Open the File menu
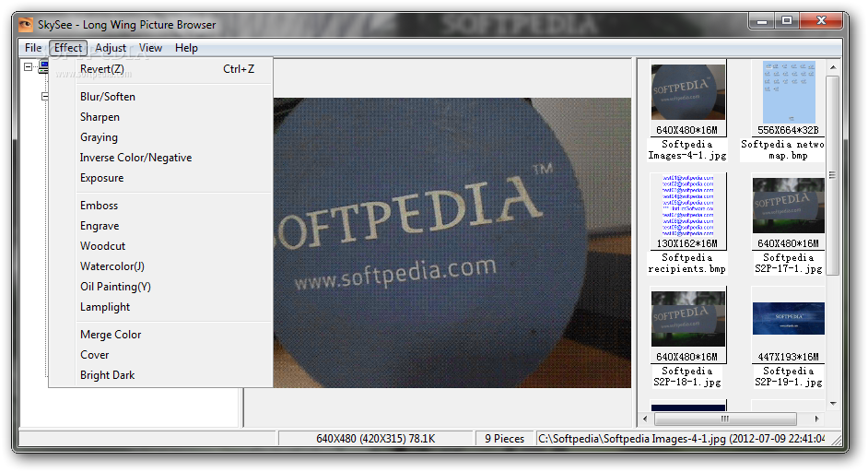Viewport: 868px width, 472px height. pos(32,48)
